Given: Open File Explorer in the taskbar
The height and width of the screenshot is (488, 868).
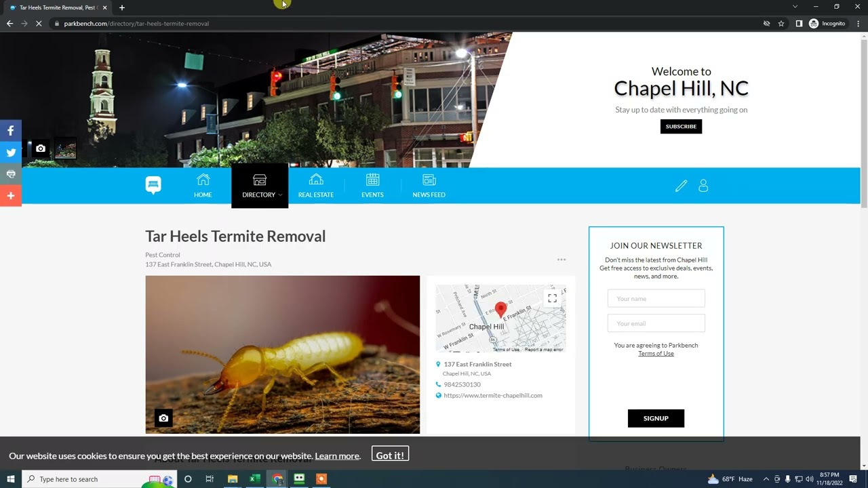Looking at the screenshot, I should [233, 479].
